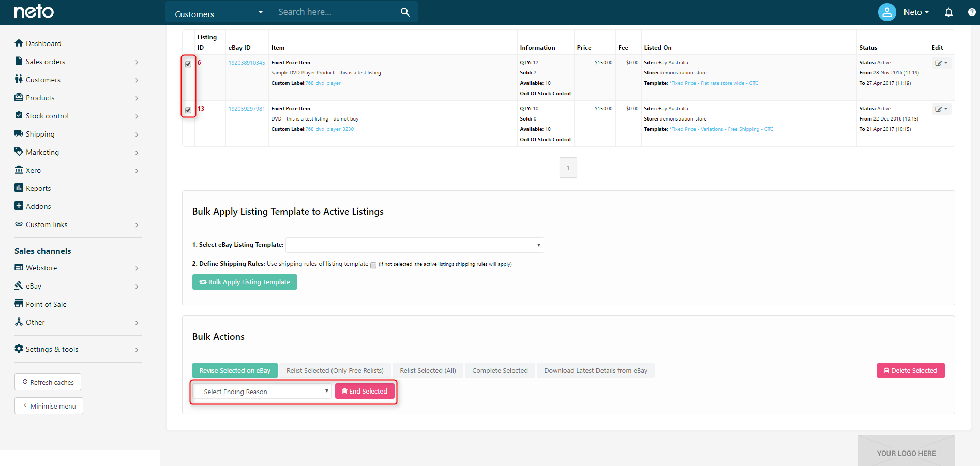Click the Point of Sale store icon
This screenshot has height=466, width=980.
pyautogui.click(x=19, y=304)
